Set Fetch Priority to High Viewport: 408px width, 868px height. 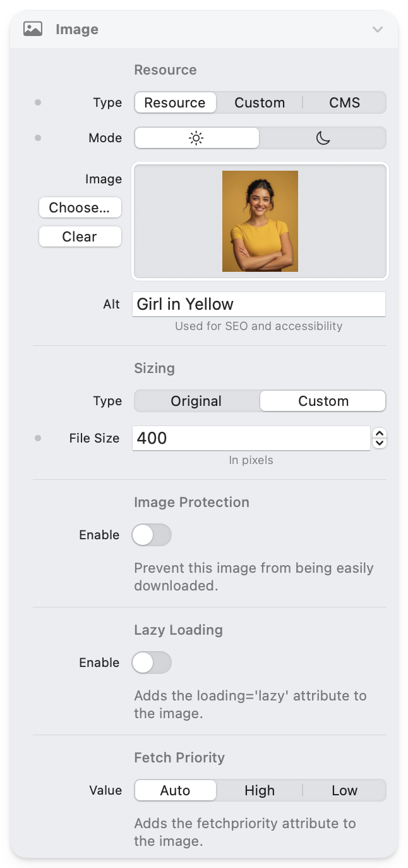click(x=260, y=790)
